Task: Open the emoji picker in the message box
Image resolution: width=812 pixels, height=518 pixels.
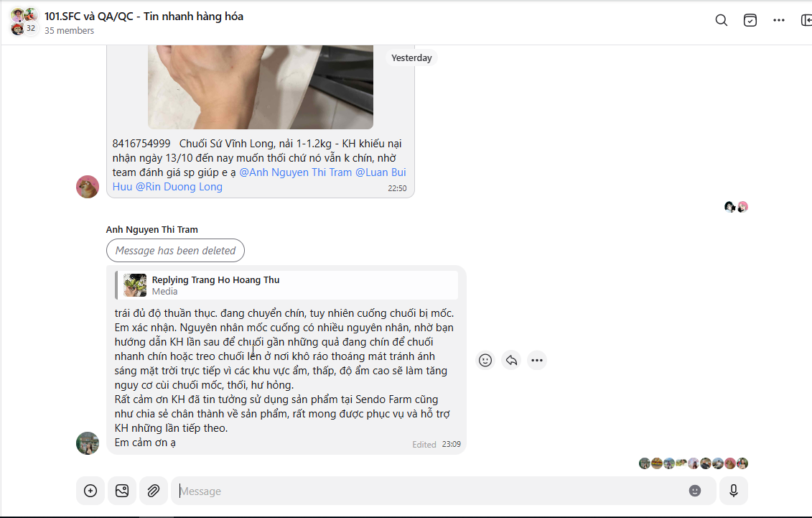Action: coord(695,491)
